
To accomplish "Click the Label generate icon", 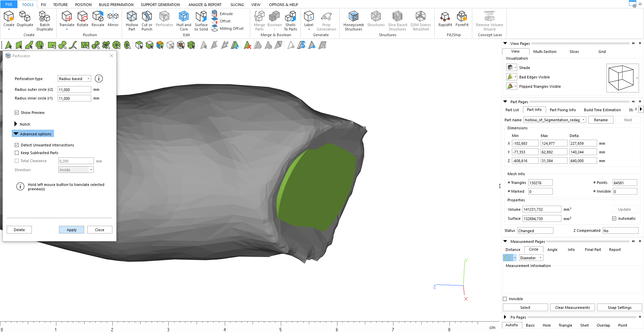I will point(309,16).
